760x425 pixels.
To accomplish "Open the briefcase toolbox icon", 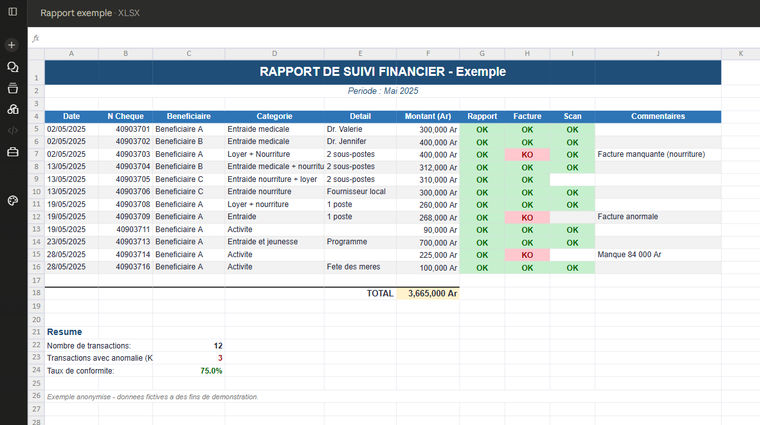I will [x=13, y=152].
